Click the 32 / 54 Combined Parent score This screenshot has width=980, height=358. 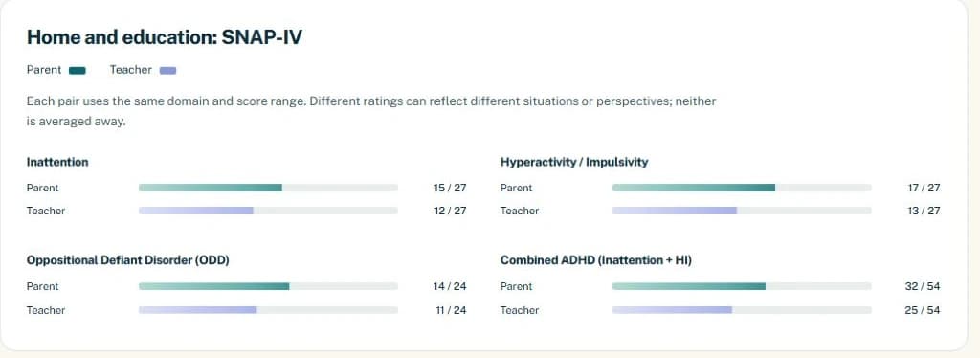(x=923, y=286)
